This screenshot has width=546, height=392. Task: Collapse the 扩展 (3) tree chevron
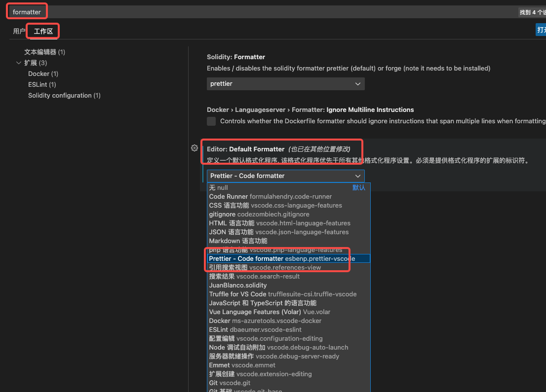(x=19, y=63)
